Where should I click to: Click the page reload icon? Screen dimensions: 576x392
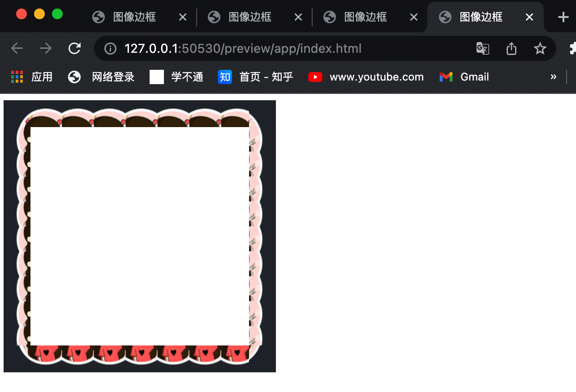[75, 48]
